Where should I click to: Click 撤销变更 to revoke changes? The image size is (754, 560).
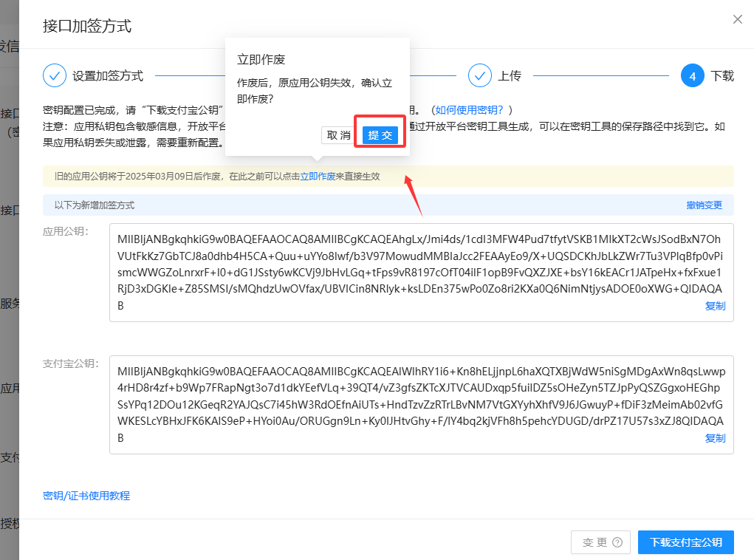coord(705,203)
